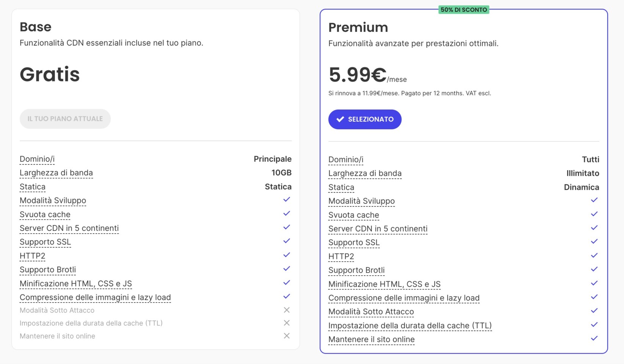Screen dimensions: 624x364
Task: Click Svuota cache in Base plan
Action: click(x=45, y=215)
